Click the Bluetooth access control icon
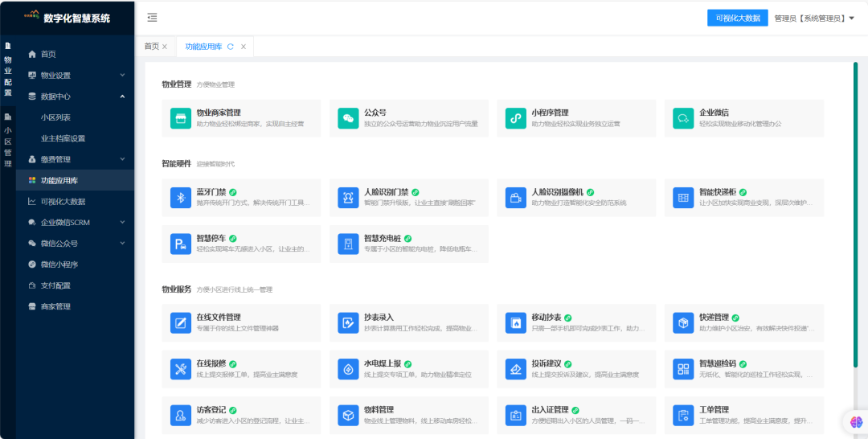The width and height of the screenshot is (868, 439). tap(181, 198)
